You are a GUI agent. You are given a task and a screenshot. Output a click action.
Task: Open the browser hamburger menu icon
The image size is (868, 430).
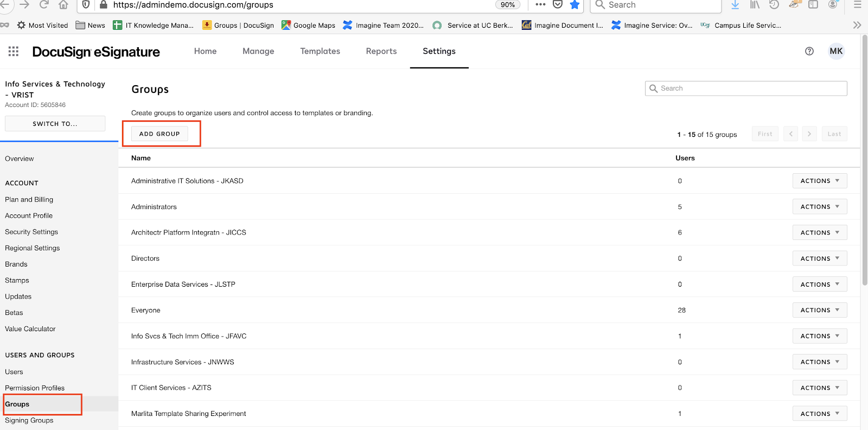click(x=858, y=5)
